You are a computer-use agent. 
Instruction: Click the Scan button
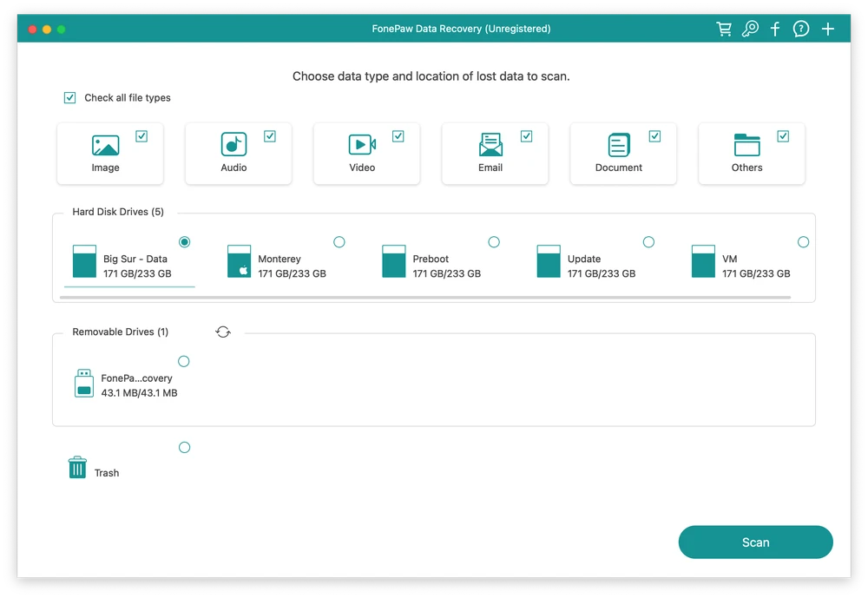[x=755, y=542]
